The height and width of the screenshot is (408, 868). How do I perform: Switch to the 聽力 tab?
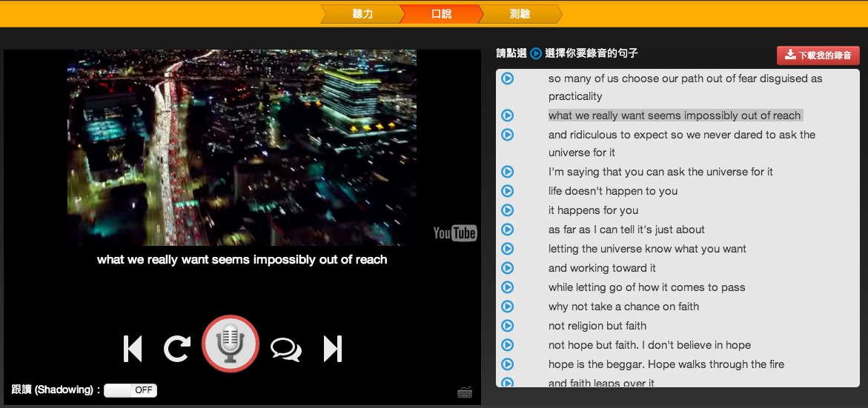362,14
